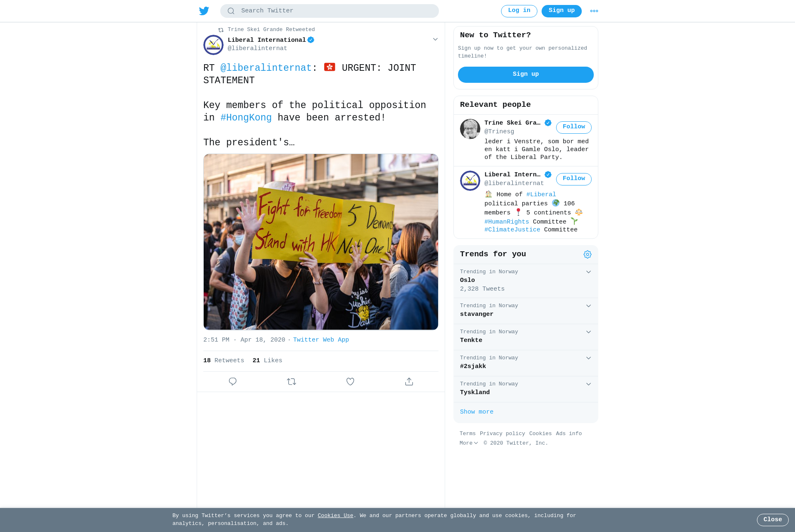
Task: Click the Twitter bird logo
Action: pyautogui.click(x=204, y=11)
